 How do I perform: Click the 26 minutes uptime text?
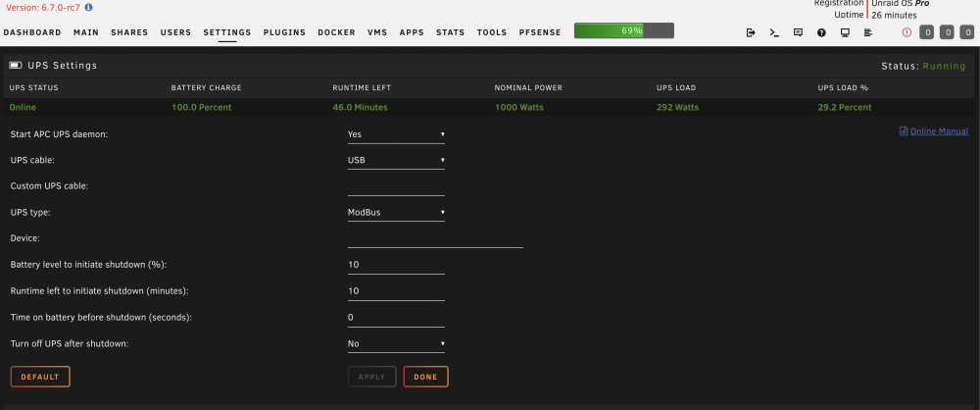pyautogui.click(x=894, y=15)
